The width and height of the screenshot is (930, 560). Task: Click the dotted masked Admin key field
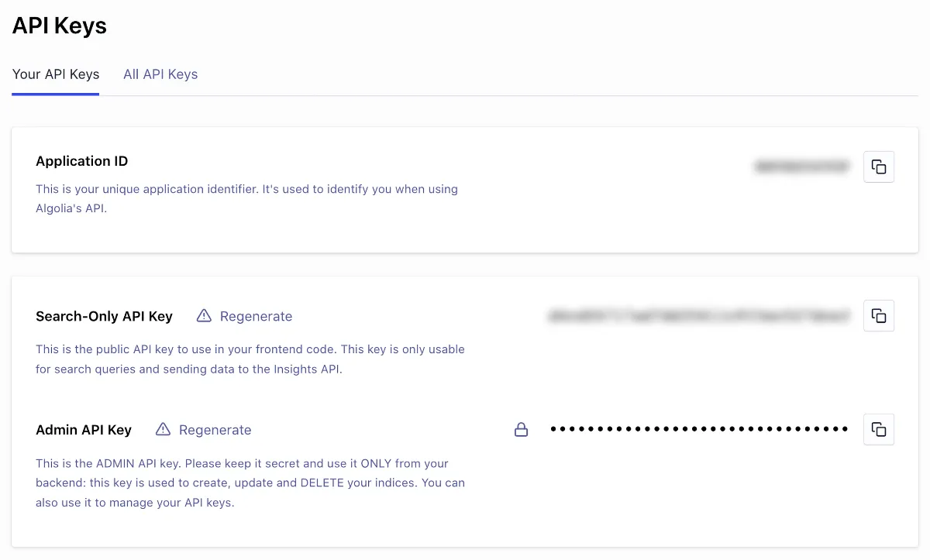697,428
